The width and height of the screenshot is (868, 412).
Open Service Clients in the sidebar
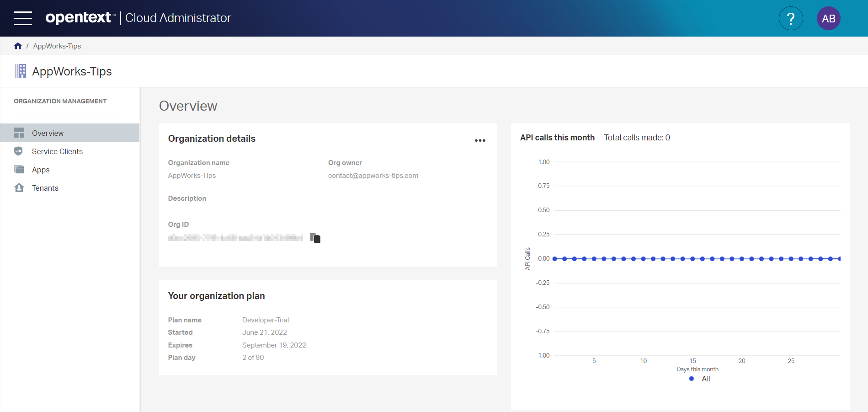70,151
